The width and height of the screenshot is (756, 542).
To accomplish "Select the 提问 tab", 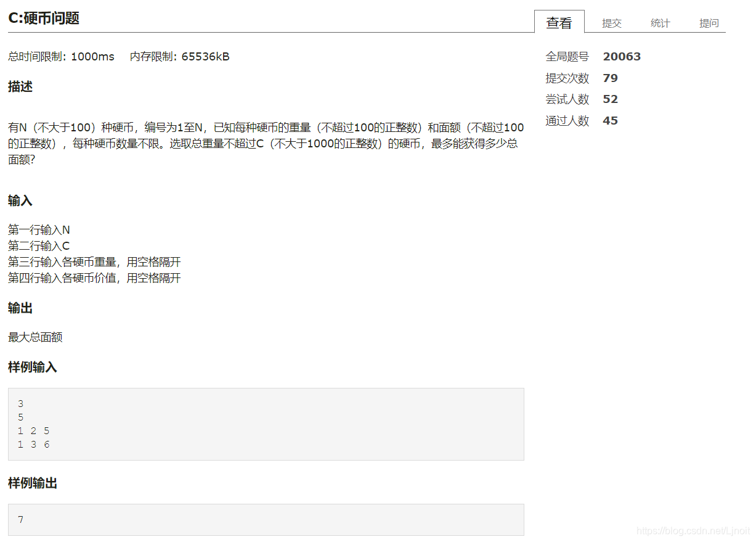I will [709, 23].
